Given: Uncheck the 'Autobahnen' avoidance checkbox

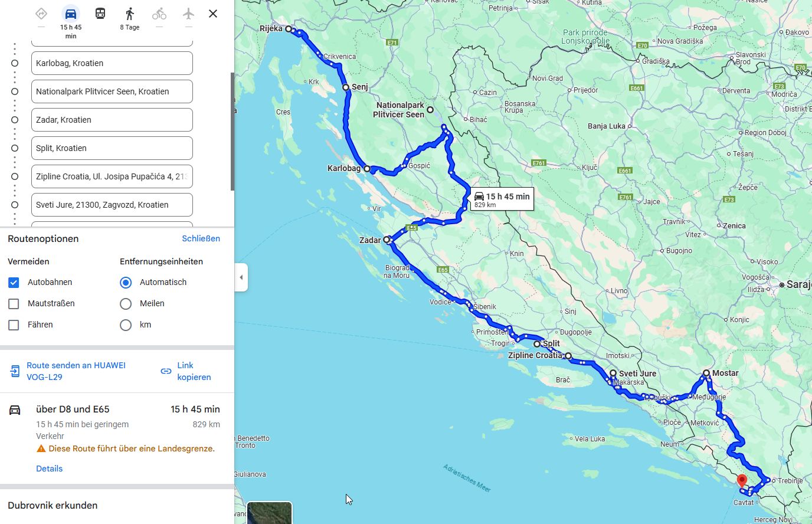Looking at the screenshot, I should [x=13, y=282].
